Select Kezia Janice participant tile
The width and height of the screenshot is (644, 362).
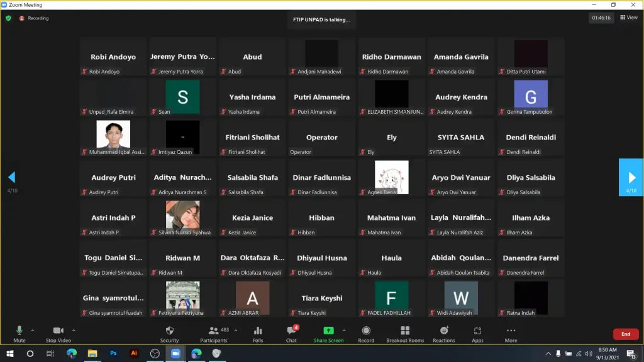click(252, 218)
